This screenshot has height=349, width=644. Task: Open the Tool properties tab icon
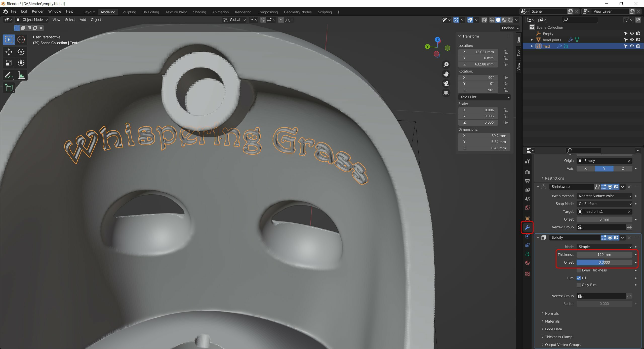[x=527, y=161]
